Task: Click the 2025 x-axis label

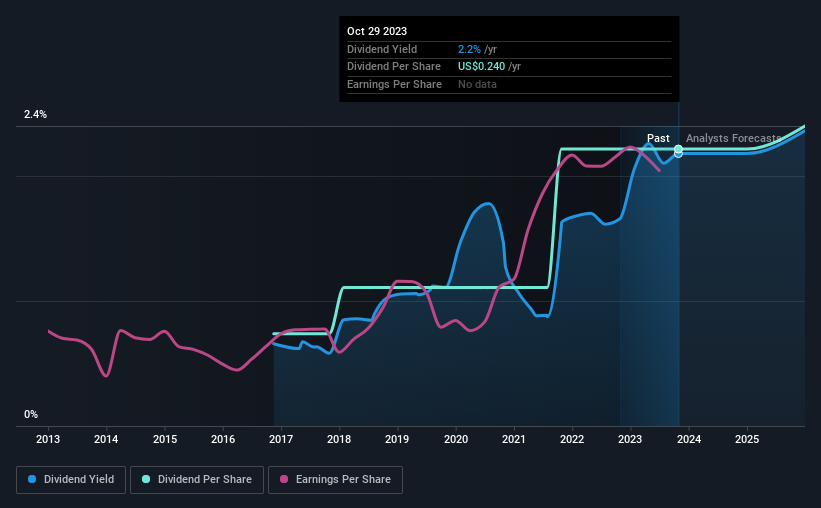Action: click(747, 439)
